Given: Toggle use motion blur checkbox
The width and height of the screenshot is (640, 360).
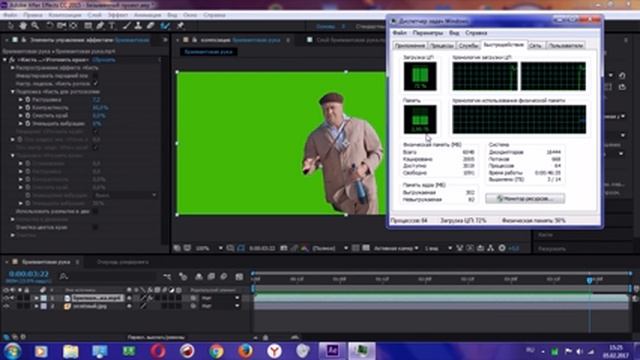Looking at the screenshot, I should coord(95,211).
